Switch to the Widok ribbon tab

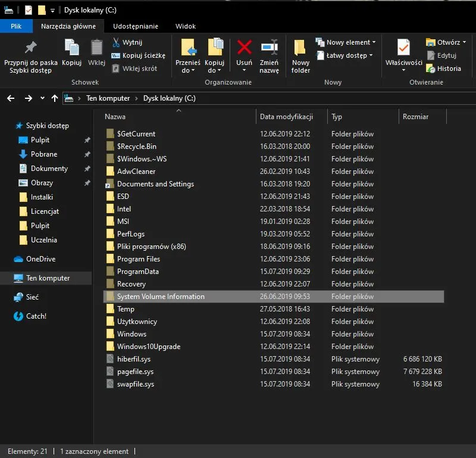pyautogui.click(x=185, y=26)
